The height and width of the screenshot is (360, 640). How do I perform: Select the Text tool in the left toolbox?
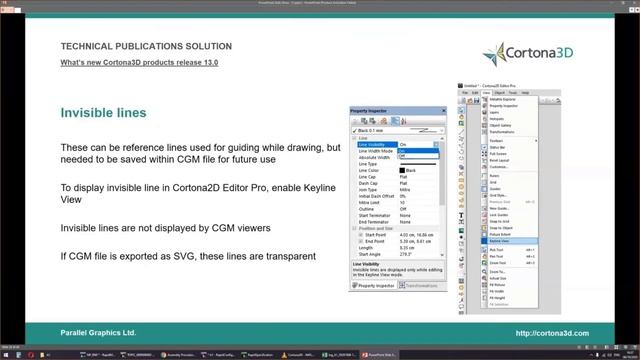click(x=461, y=215)
